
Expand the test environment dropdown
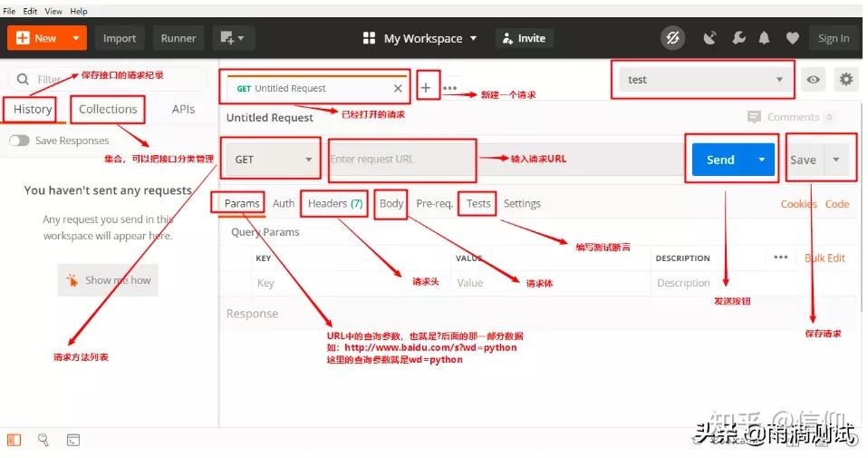click(x=702, y=80)
